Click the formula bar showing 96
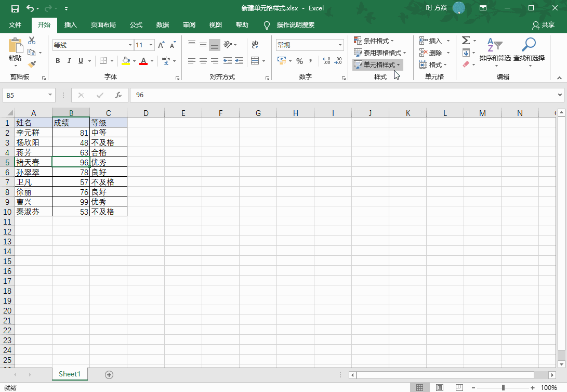The image size is (567, 392). (344, 95)
